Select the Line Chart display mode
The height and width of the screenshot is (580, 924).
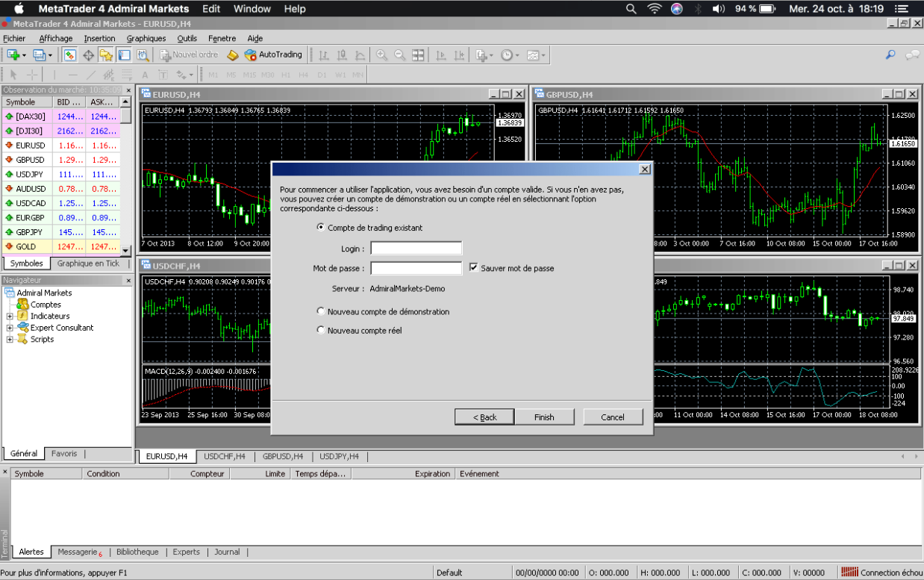point(360,54)
